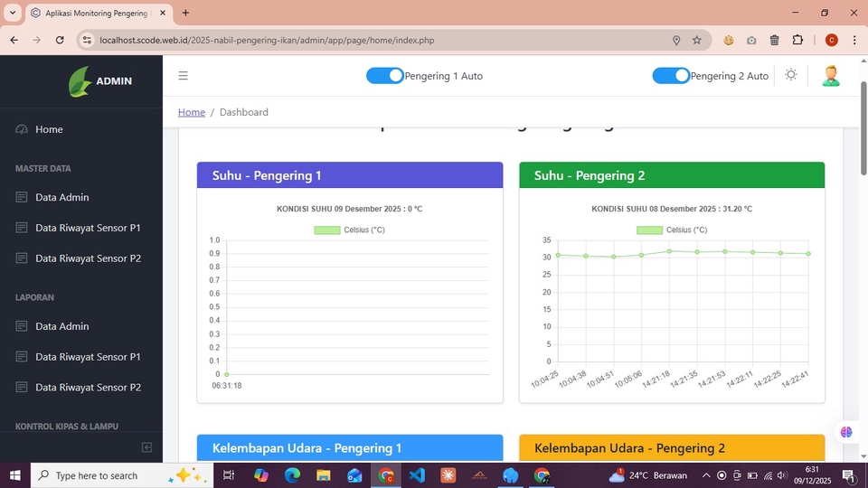Click the hamburger menu icon in header
This screenshot has height=488, width=868.
(183, 76)
